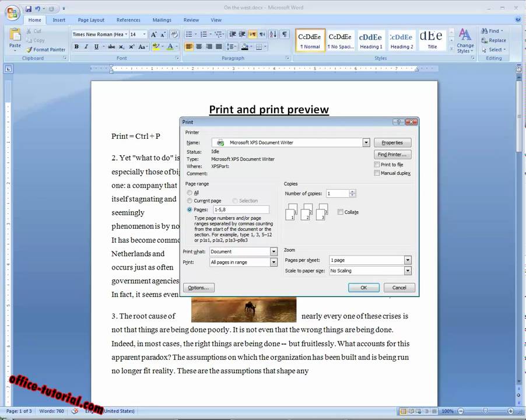
Task: Expand the Find options arrow
Action: coord(502,31)
